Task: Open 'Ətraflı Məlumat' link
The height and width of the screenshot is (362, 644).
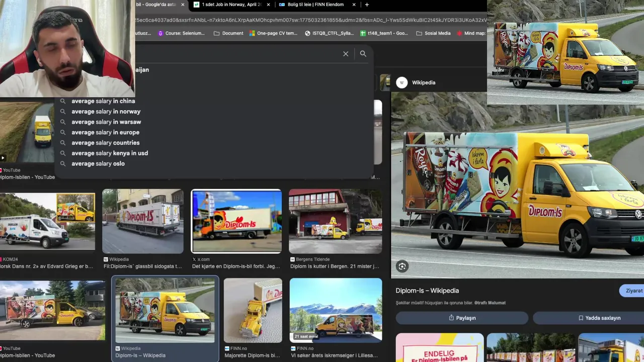Action: [490, 303]
